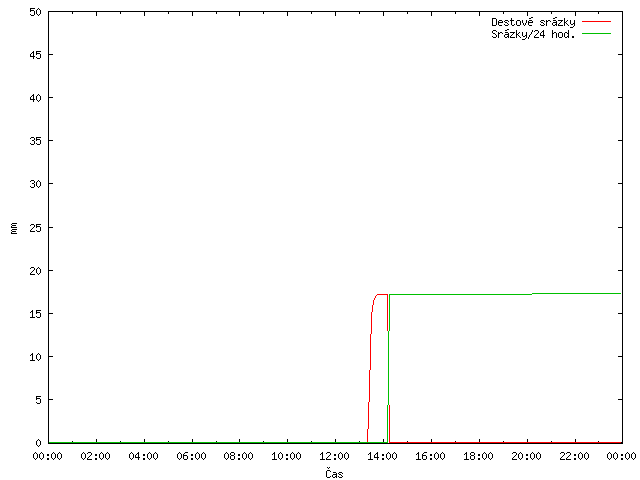Click the y-axis value '10'
This screenshot has width=640, height=480.
point(36,357)
